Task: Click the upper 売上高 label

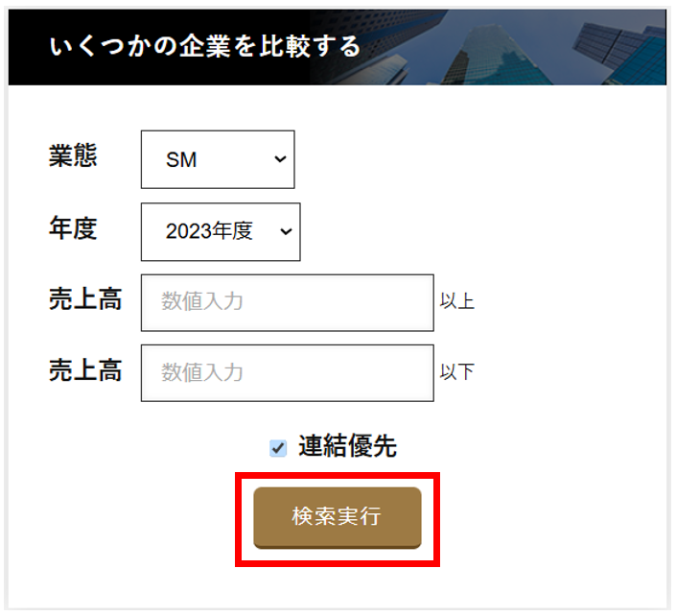Action: (85, 299)
